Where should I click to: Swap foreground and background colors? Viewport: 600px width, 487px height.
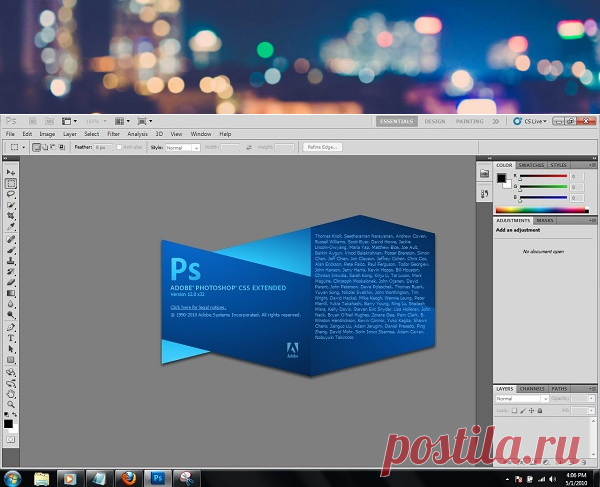tap(15, 414)
